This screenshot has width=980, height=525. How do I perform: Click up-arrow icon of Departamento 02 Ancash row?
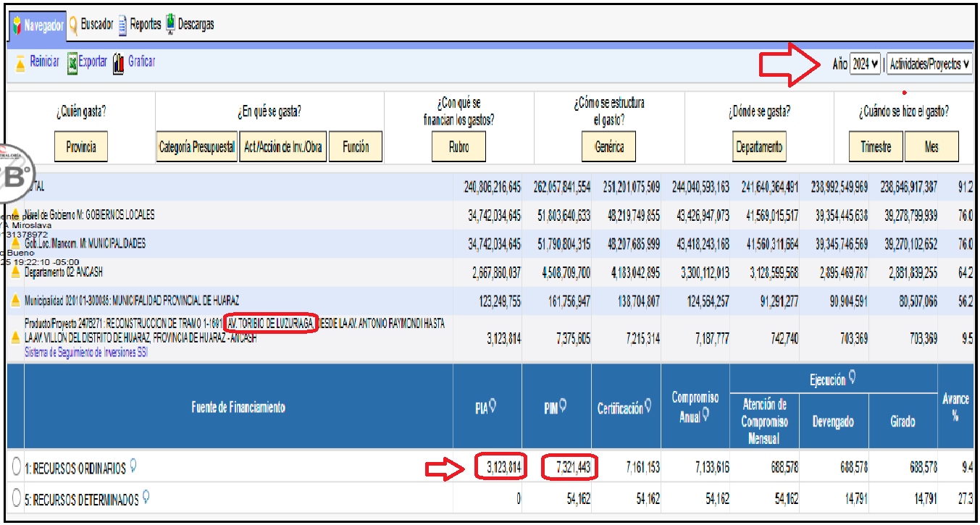pos(15,272)
